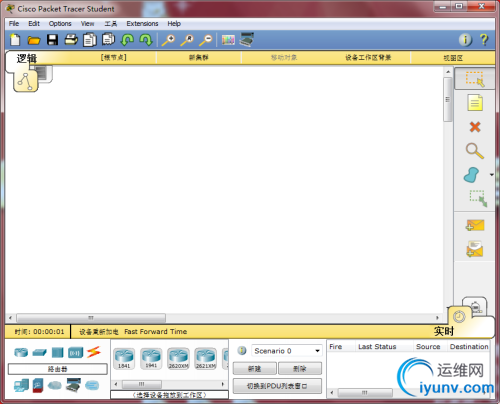Open the Scenario 0 dropdown
This screenshot has height=404, width=500.
(287, 351)
